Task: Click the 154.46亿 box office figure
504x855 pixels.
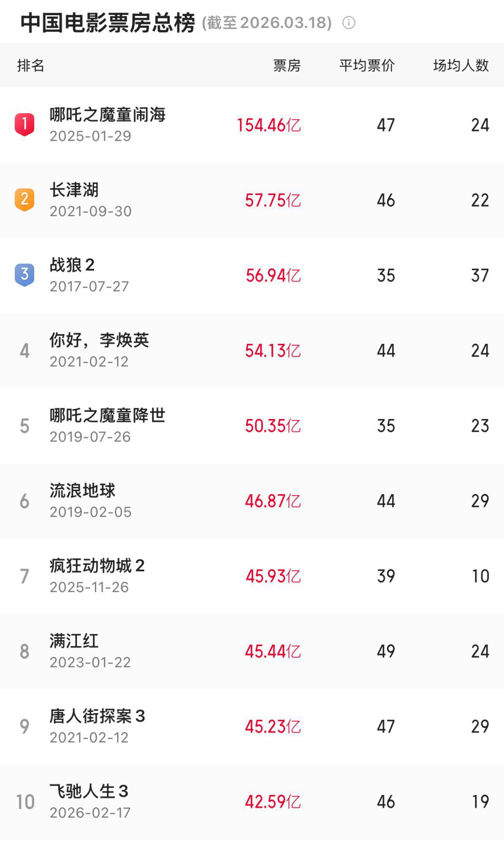Action: tap(268, 125)
